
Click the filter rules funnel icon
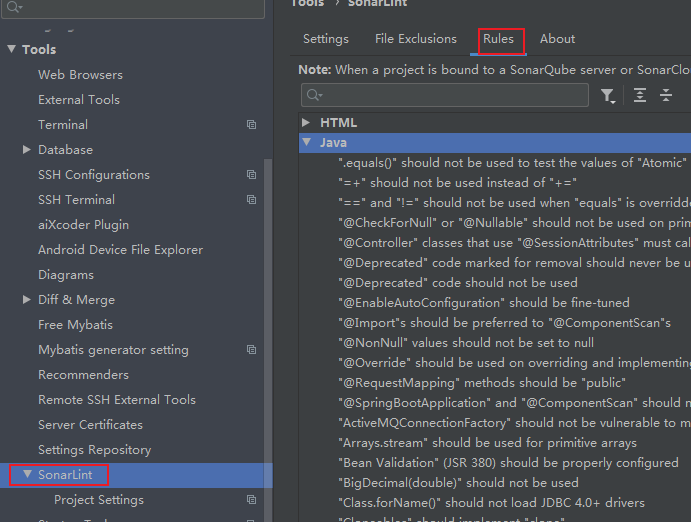pyautogui.click(x=608, y=96)
